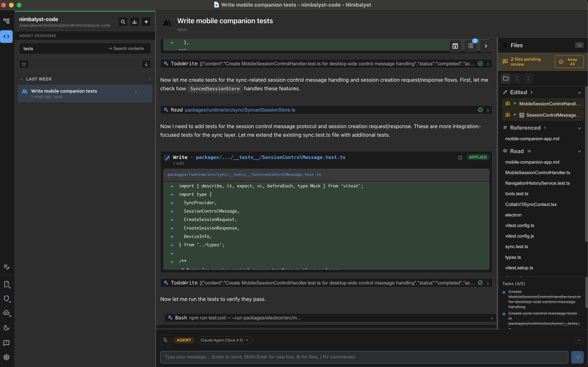Click the import sessions download icon
This screenshot has width=588, height=367.
(x=134, y=22)
